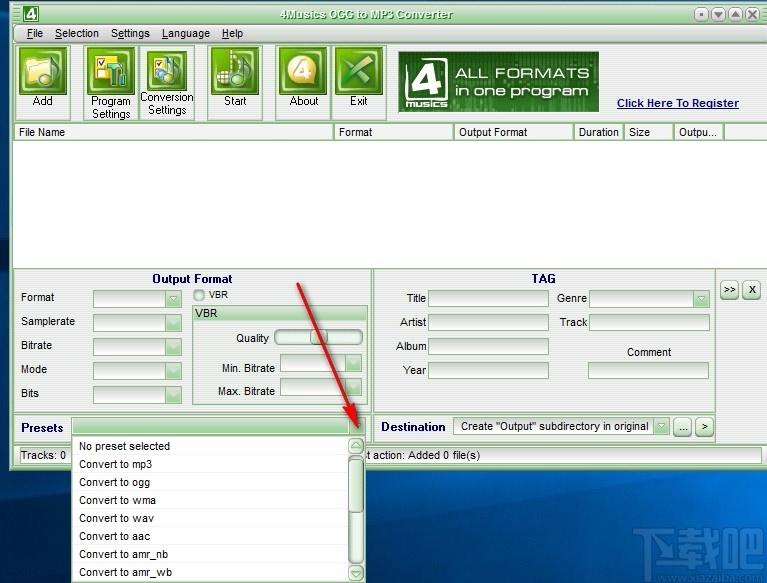Enable the VBR checkbox

point(199,295)
